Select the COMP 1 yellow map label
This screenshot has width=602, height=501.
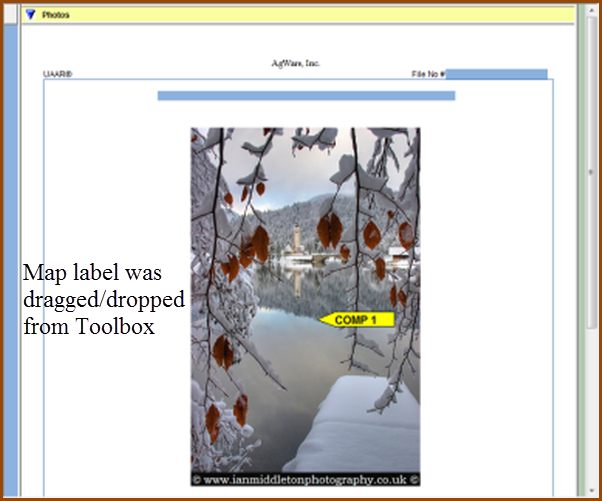pos(360,320)
